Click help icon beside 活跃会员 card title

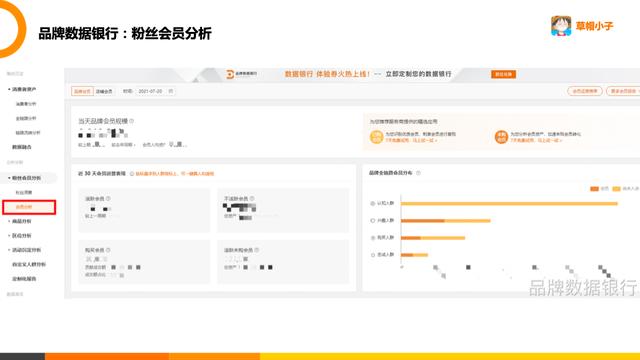(x=108, y=198)
